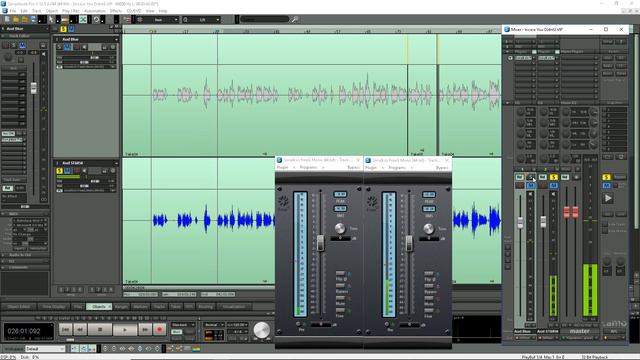The height and width of the screenshot is (360, 640).
Task: Open the Effects menu
Action: (116, 11)
